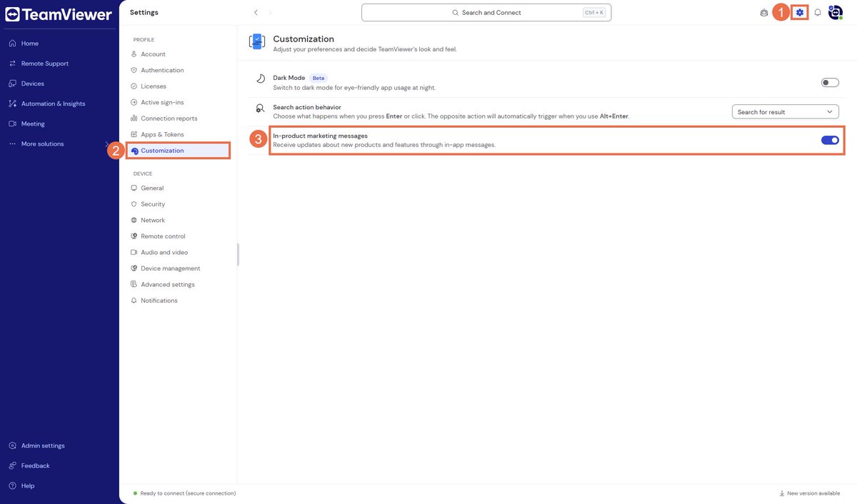
Task: Click the Ctrl + K shortcut badge
Action: [x=594, y=12]
